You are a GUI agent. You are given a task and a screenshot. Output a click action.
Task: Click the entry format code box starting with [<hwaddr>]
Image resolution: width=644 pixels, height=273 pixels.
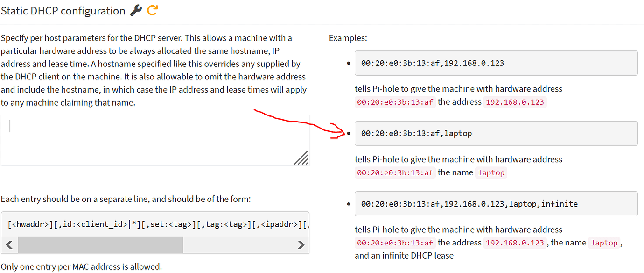click(x=155, y=224)
